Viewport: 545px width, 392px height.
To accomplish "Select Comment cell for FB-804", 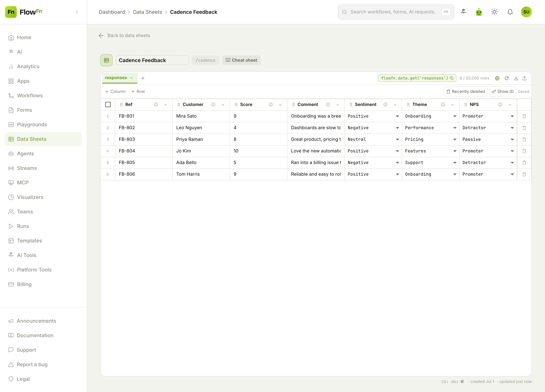I will (x=316, y=151).
